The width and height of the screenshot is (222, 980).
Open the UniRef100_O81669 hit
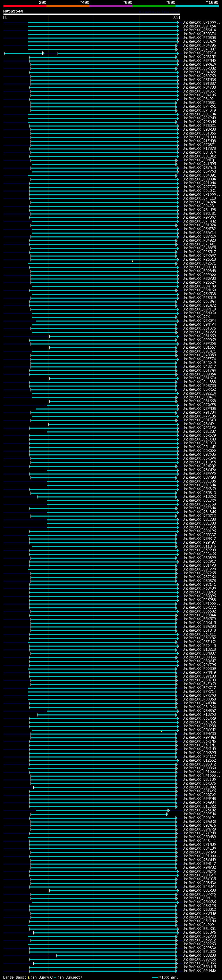(x=199, y=336)
